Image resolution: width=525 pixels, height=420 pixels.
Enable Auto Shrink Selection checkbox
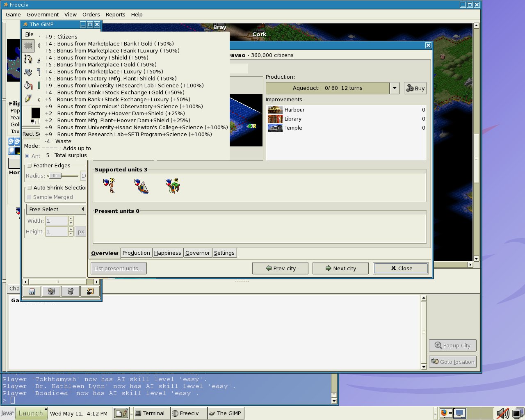click(30, 188)
